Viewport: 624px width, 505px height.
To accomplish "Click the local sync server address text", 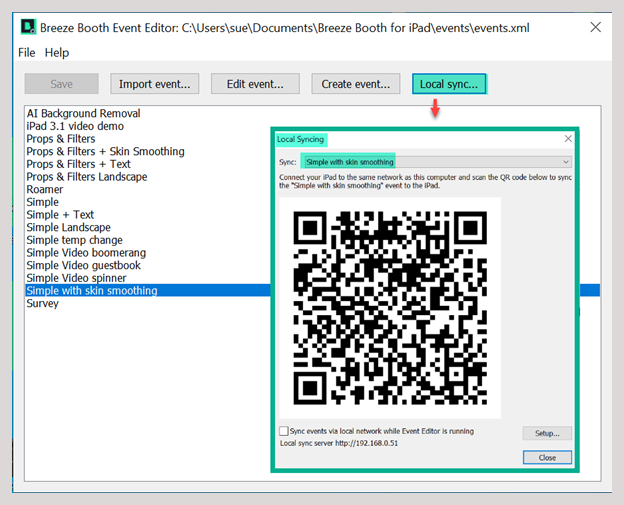I will 339,443.
